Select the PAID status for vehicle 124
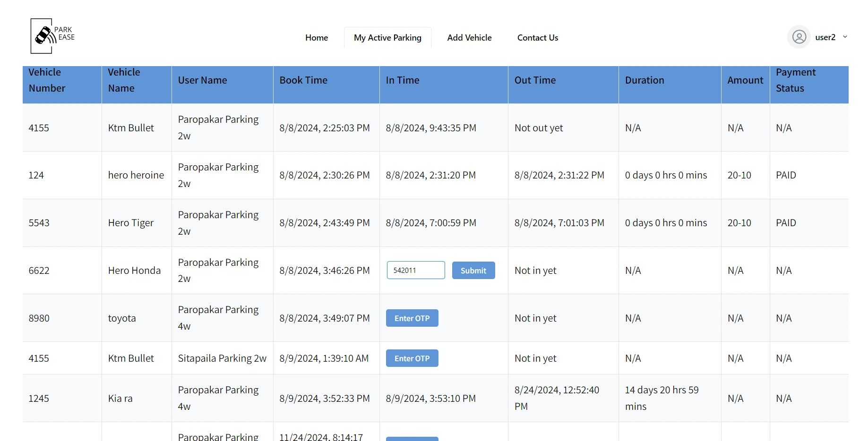 786,175
